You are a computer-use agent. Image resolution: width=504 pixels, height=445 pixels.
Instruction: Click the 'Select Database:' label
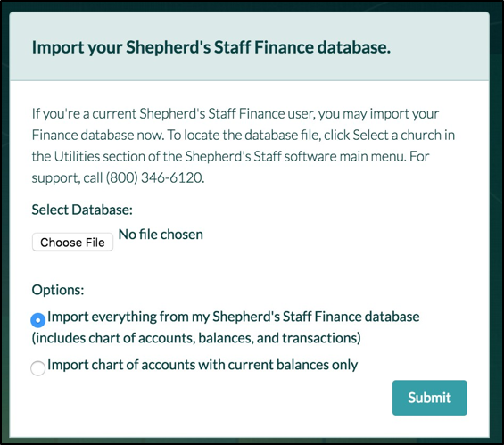(x=82, y=210)
